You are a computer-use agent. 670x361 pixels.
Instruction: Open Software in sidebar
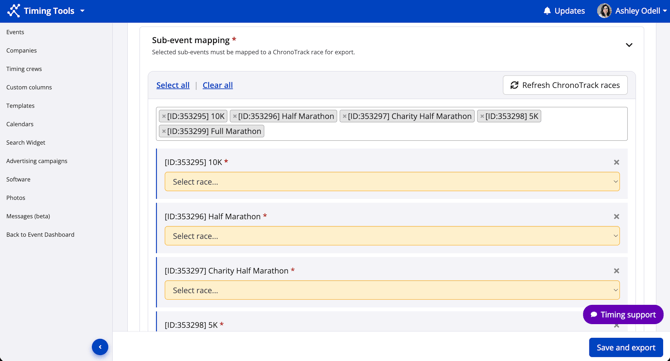(x=18, y=179)
